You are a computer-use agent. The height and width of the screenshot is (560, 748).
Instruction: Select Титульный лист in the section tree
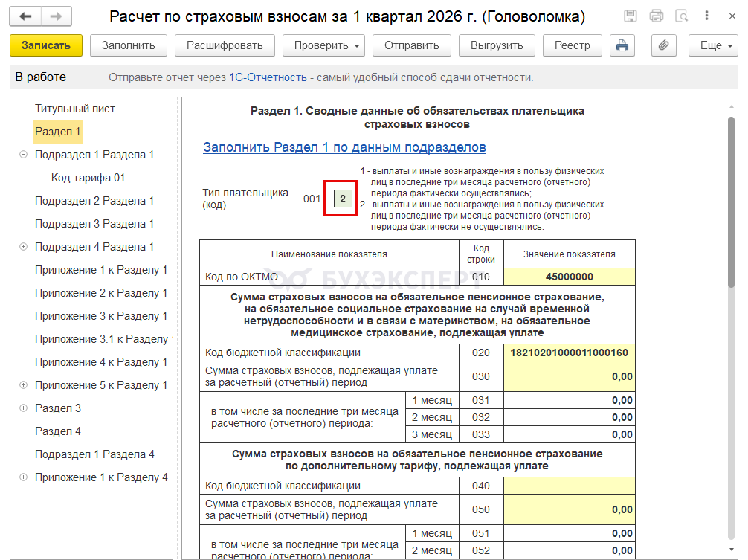[x=75, y=109]
